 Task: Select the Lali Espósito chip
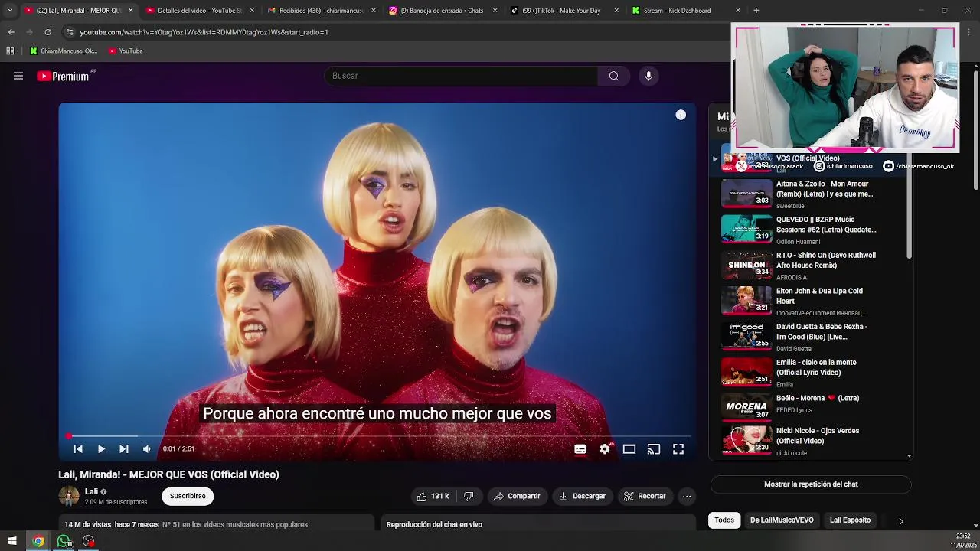coord(850,520)
